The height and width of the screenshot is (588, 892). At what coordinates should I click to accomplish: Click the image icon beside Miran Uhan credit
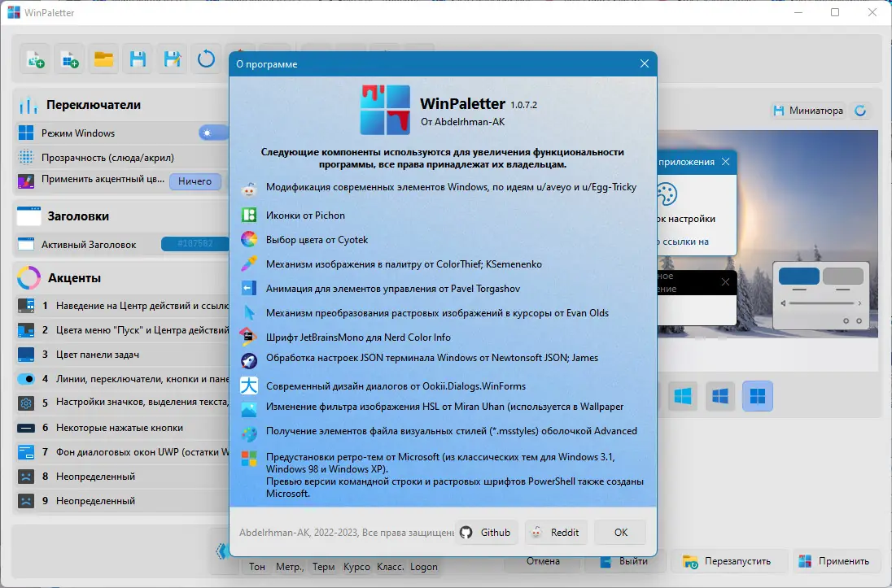click(248, 409)
